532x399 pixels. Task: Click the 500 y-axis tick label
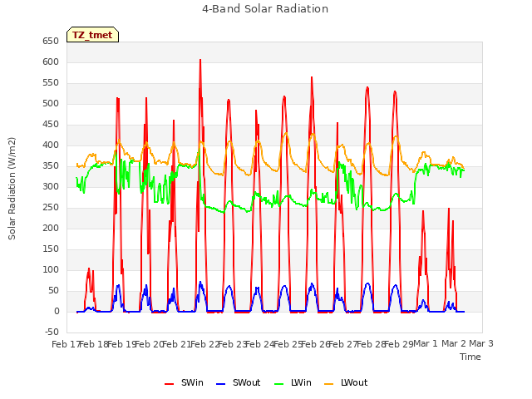tap(51, 103)
